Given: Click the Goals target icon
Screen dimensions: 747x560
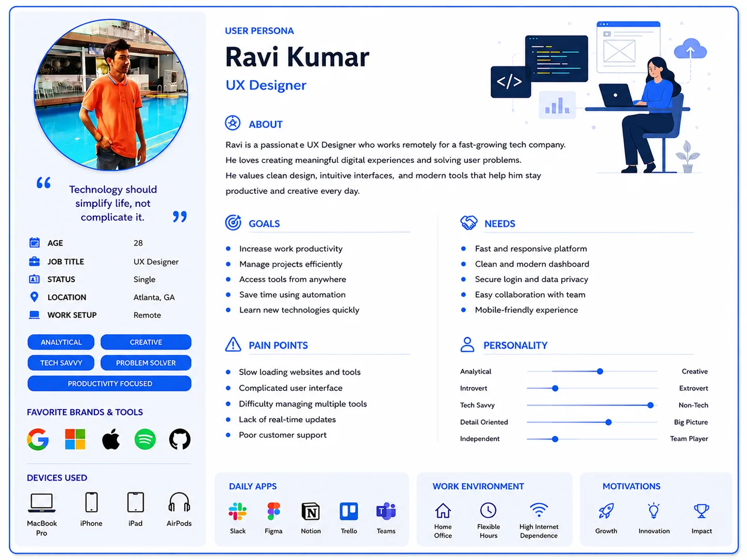Looking at the screenshot, I should [233, 222].
